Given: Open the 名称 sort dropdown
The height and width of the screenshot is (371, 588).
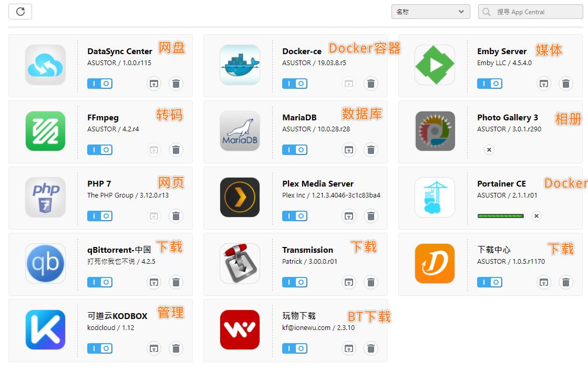Looking at the screenshot, I should [430, 11].
